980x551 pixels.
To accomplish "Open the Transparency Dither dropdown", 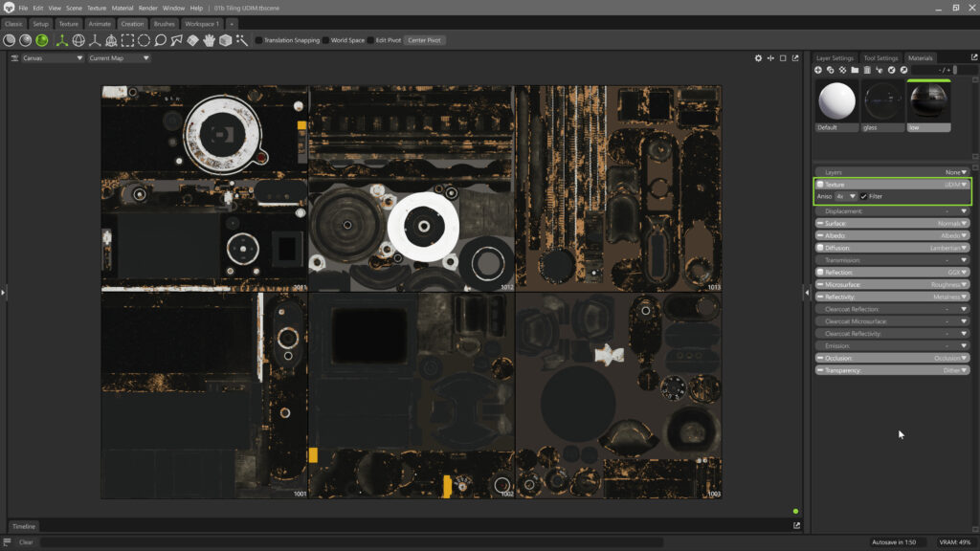I will (955, 371).
